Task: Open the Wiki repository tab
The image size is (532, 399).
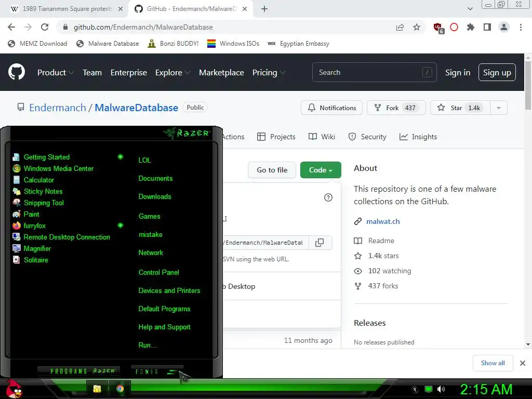Action: point(322,137)
